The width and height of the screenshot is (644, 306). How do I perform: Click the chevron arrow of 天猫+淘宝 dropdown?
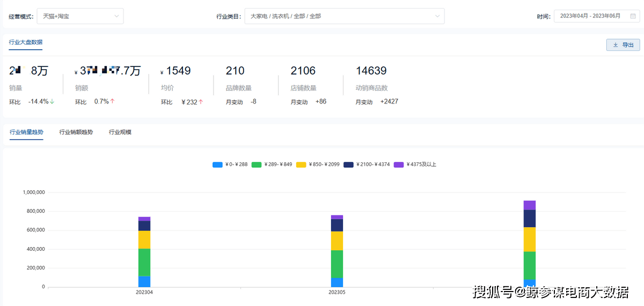click(116, 16)
